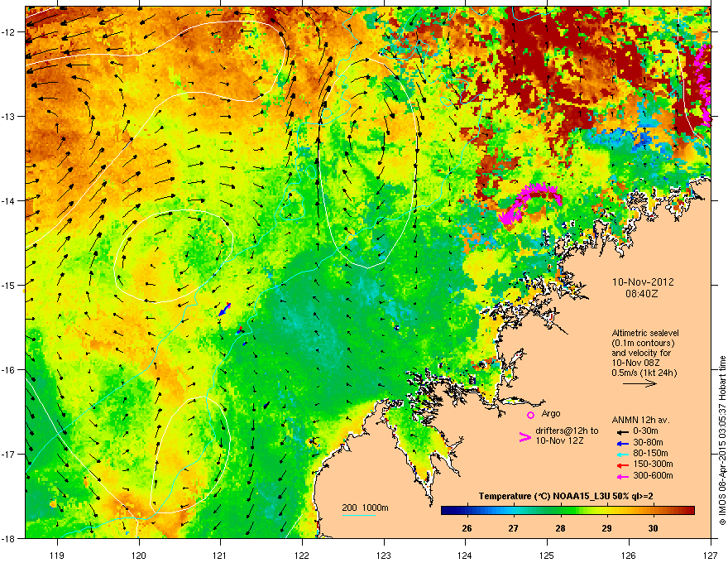Click the 'ANMN 12h av.' legend heading
728x563 pixels.
640,421
